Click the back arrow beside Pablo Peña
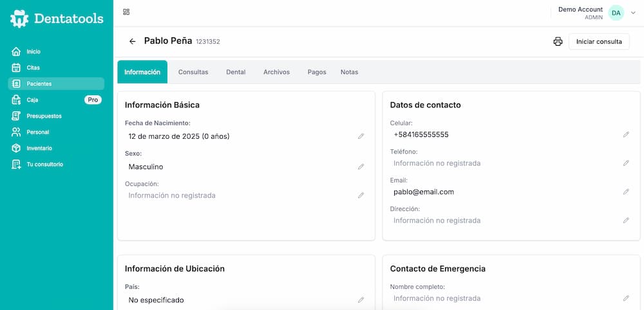This screenshot has height=310, width=644. click(133, 41)
